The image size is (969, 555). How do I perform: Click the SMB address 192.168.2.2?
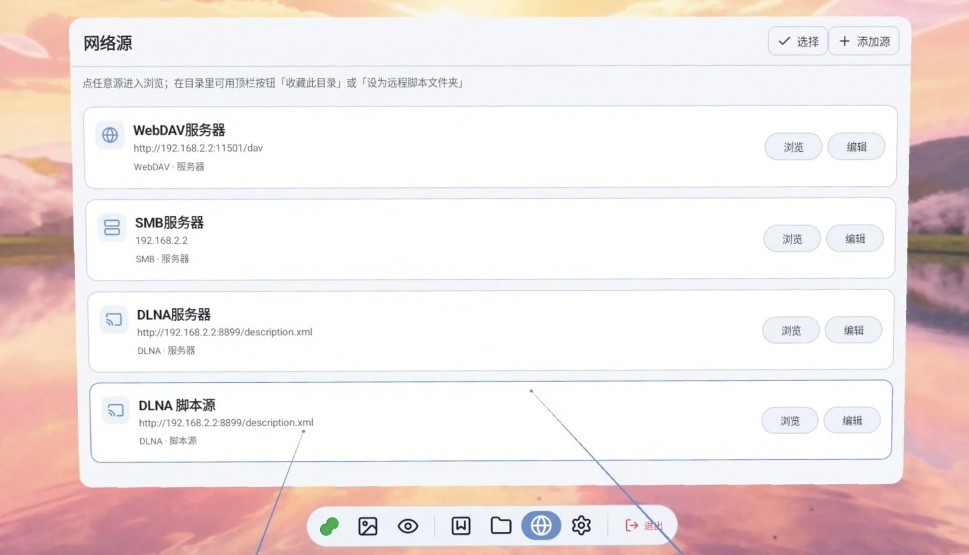click(161, 240)
